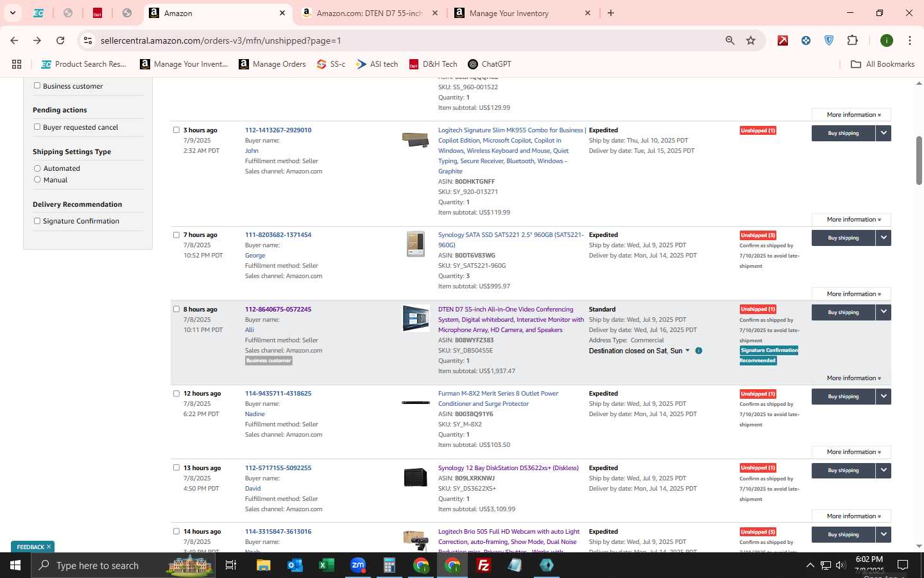Select checkbox for the 13 hours ago order
The height and width of the screenshot is (578, 924).
tap(176, 468)
